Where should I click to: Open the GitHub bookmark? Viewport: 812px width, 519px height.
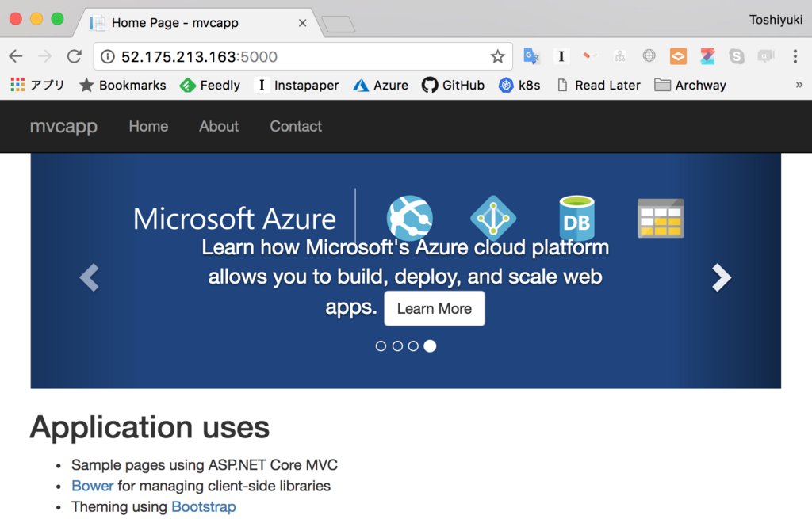[x=453, y=85]
